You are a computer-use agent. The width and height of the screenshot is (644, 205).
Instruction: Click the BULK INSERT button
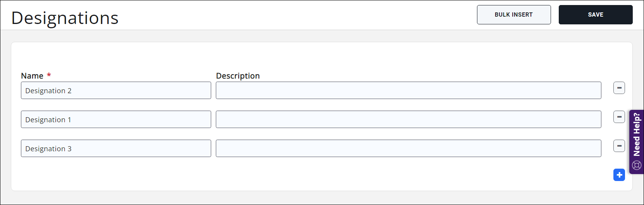513,15
